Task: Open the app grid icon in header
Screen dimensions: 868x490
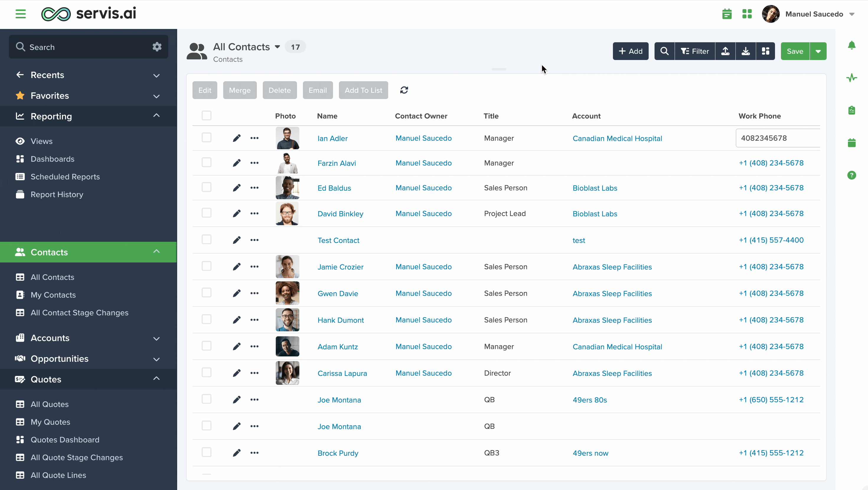Action: click(747, 14)
